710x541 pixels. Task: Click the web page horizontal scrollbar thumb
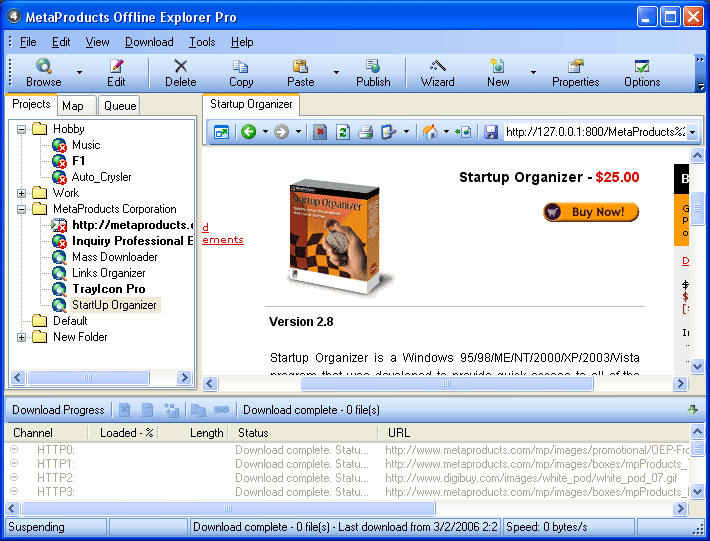pyautogui.click(x=447, y=383)
